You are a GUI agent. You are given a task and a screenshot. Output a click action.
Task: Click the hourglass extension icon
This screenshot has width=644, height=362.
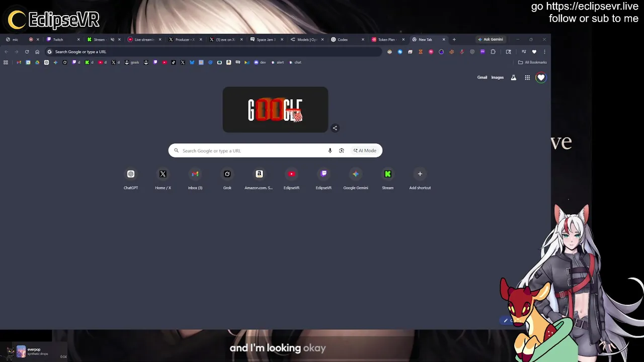pyautogui.click(x=421, y=52)
